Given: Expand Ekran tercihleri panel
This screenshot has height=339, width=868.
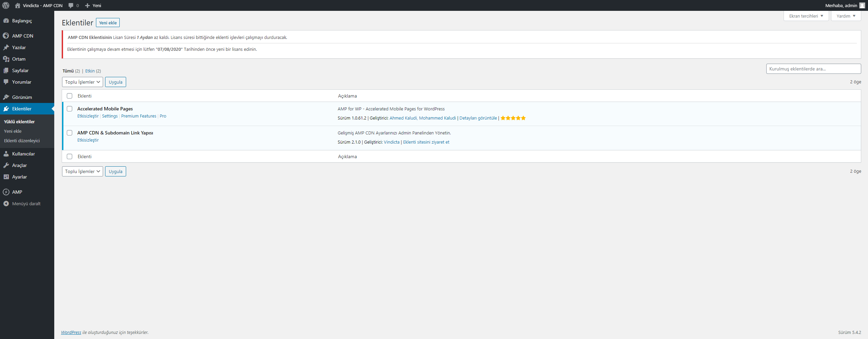Looking at the screenshot, I should pos(806,16).
